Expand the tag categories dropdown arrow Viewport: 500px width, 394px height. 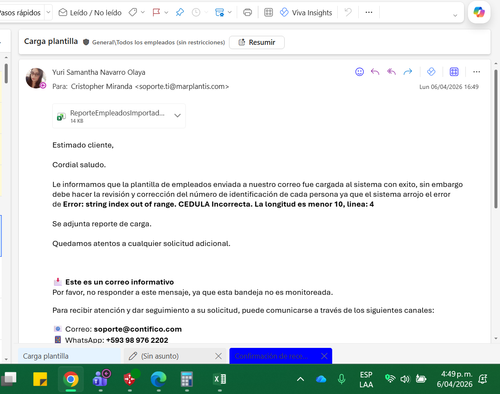(143, 13)
